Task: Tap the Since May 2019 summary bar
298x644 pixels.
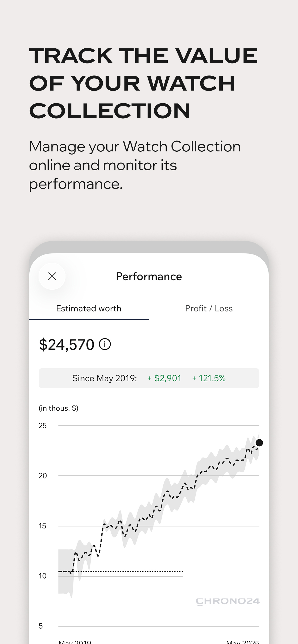Action: pyautogui.click(x=149, y=378)
